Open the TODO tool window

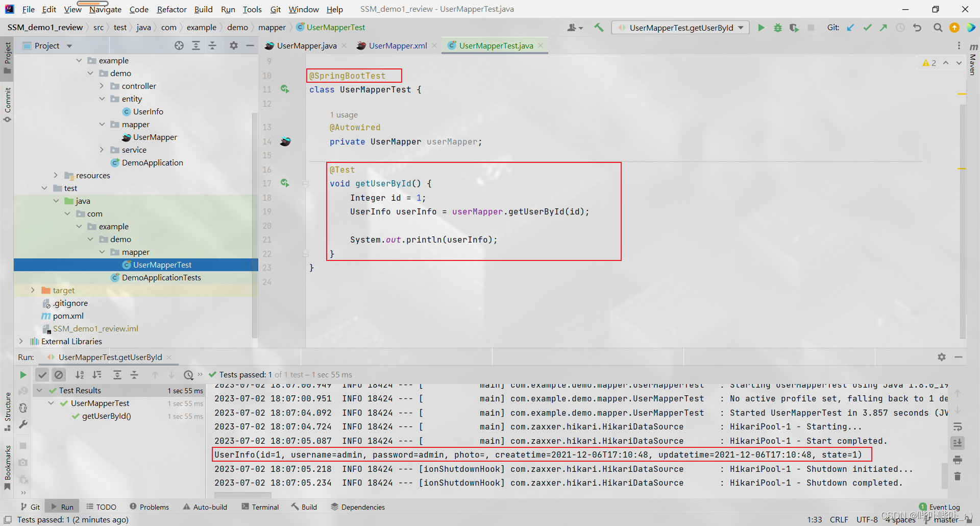pyautogui.click(x=101, y=507)
